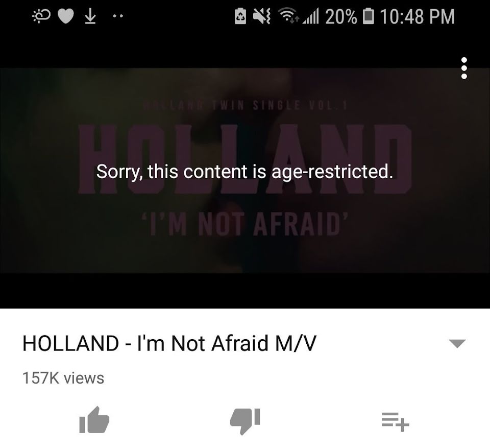Tap the muted vibrate status icon
The width and height of the screenshot is (490, 448).
262,16
